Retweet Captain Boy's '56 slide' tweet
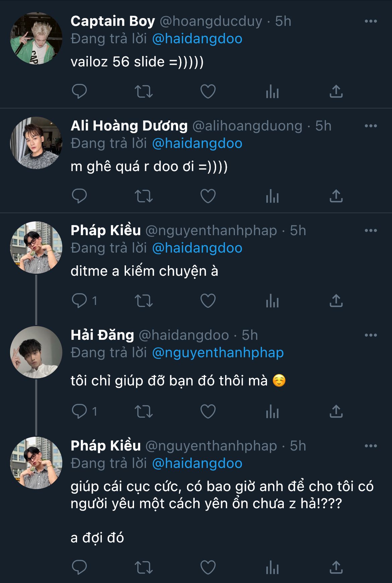 click(144, 91)
